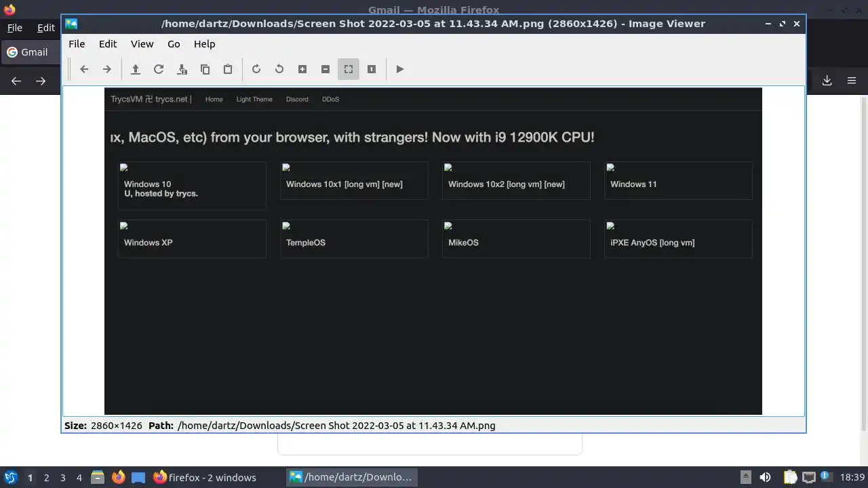Rotate image clockwise
Viewport: 868px width, 488px height.
[x=256, y=69]
